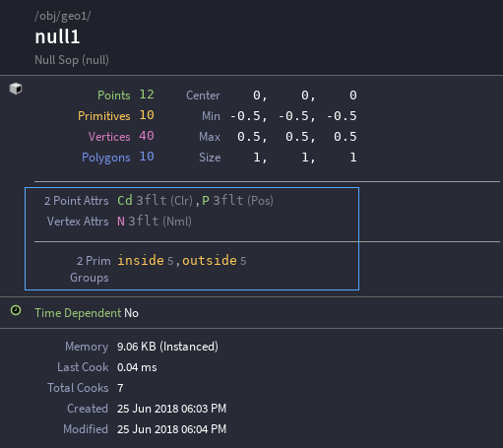This screenshot has width=503, height=448.
Task: Click the Center label
Action: (x=203, y=96)
